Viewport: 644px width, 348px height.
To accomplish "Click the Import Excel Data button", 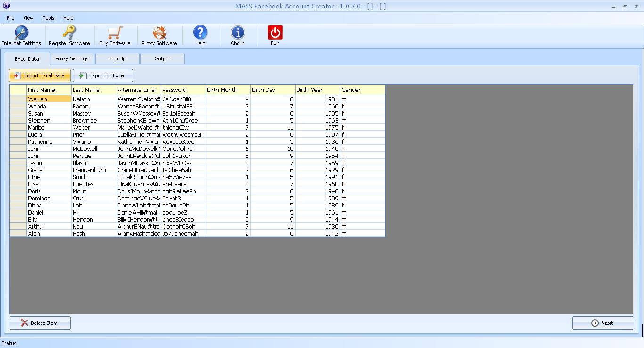I will point(40,75).
